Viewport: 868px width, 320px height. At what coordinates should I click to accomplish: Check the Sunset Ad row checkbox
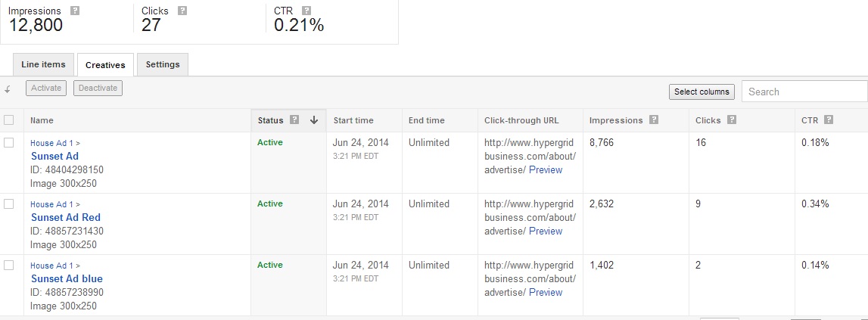9,142
